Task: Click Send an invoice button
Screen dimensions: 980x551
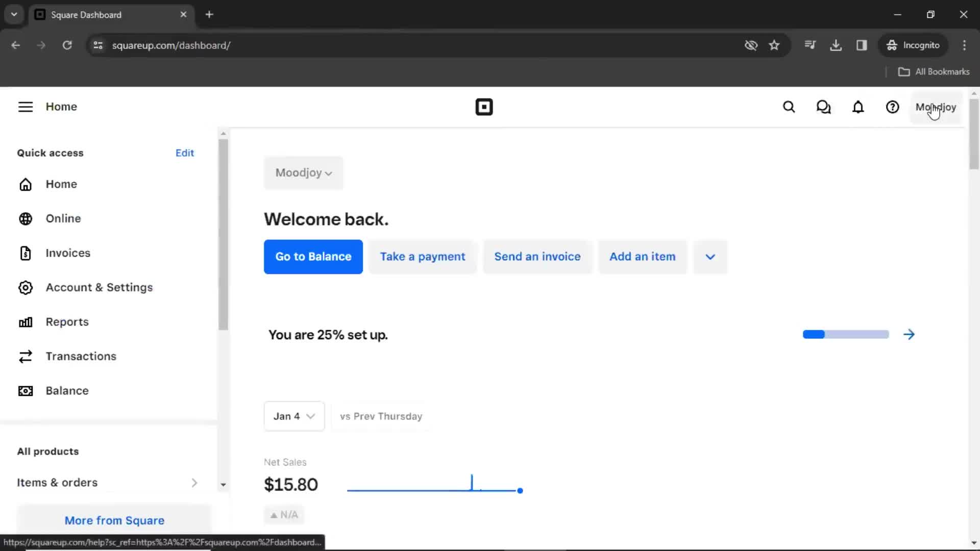Action: click(x=537, y=257)
